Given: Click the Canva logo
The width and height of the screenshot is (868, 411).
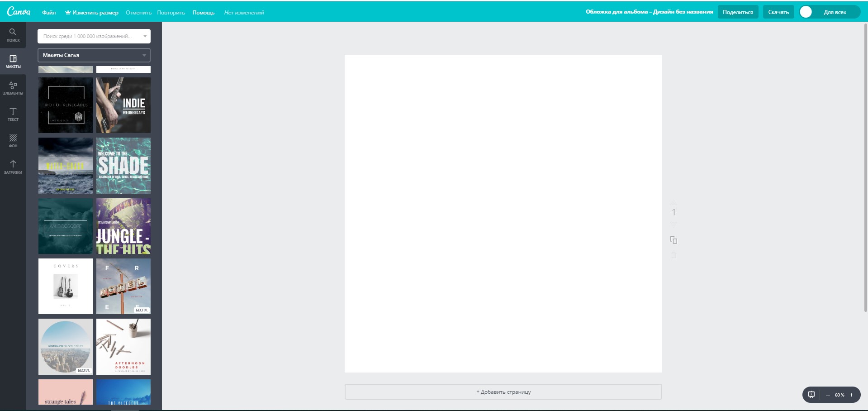Looking at the screenshot, I should click(19, 12).
